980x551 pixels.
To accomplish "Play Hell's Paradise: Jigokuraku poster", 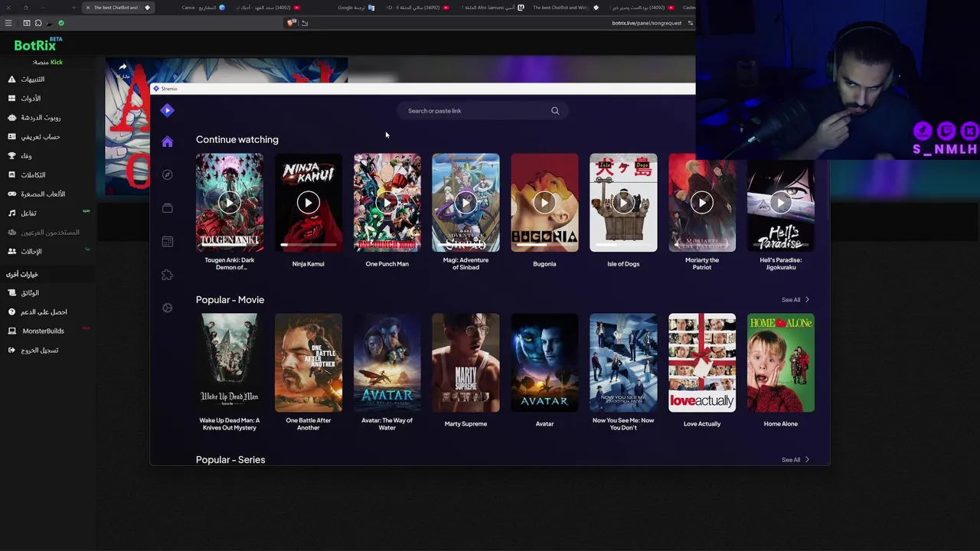I will pyautogui.click(x=780, y=203).
